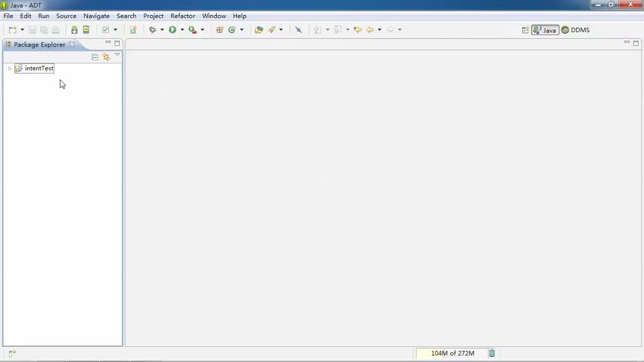The image size is (644, 362).
Task: Click the Open Type folder icon
Action: point(258,30)
